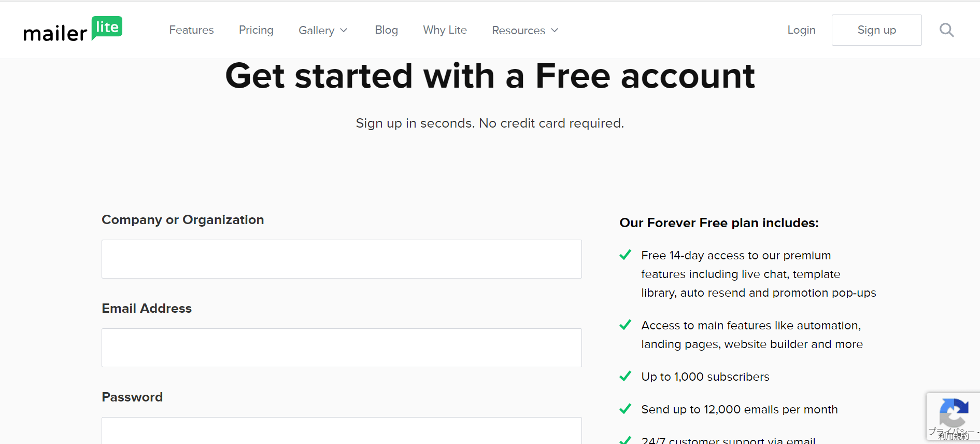
Task: Click the MailerLite logo
Action: click(73, 29)
